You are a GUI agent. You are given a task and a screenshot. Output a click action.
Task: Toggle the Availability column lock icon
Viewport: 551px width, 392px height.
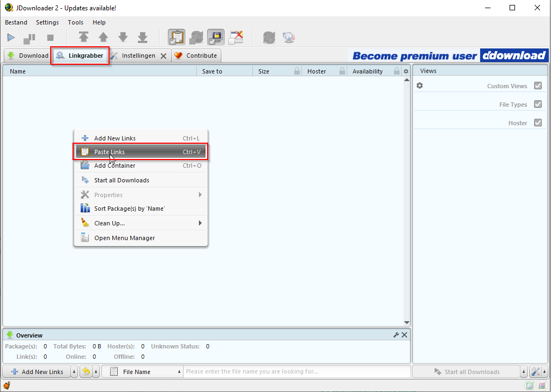[396, 71]
